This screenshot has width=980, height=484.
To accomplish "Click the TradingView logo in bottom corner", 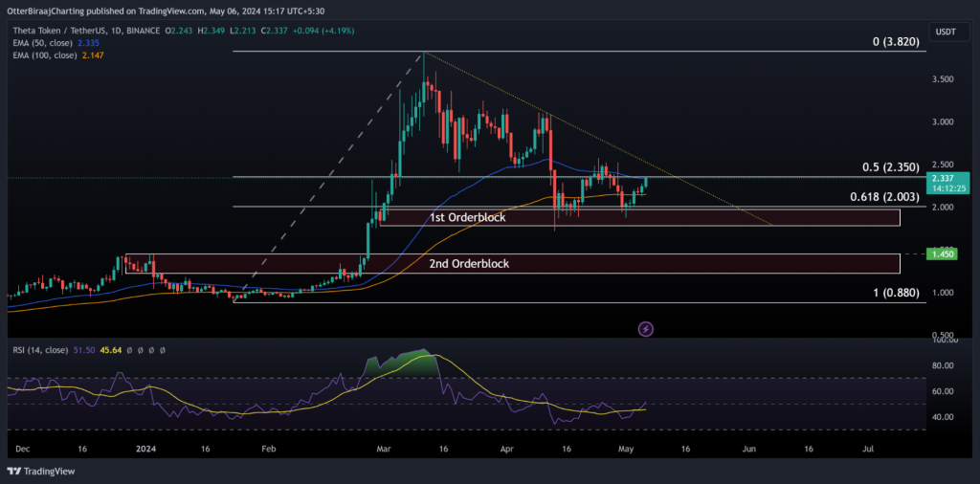I will click(39, 471).
